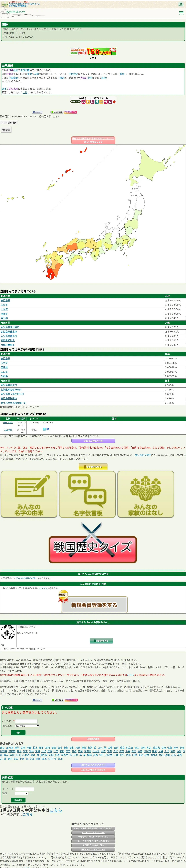Open the 中臣鎌足 link in line ②

pyautogui.click(x=73, y=74)
